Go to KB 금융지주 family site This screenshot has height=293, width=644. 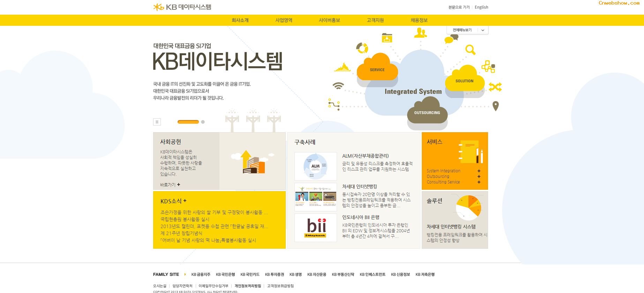[x=201, y=275]
